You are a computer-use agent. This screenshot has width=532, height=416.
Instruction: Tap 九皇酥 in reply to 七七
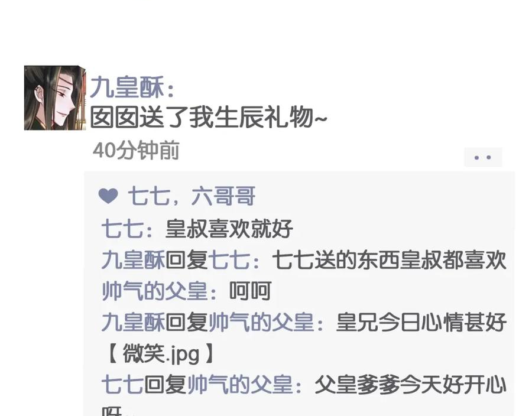[134, 260]
